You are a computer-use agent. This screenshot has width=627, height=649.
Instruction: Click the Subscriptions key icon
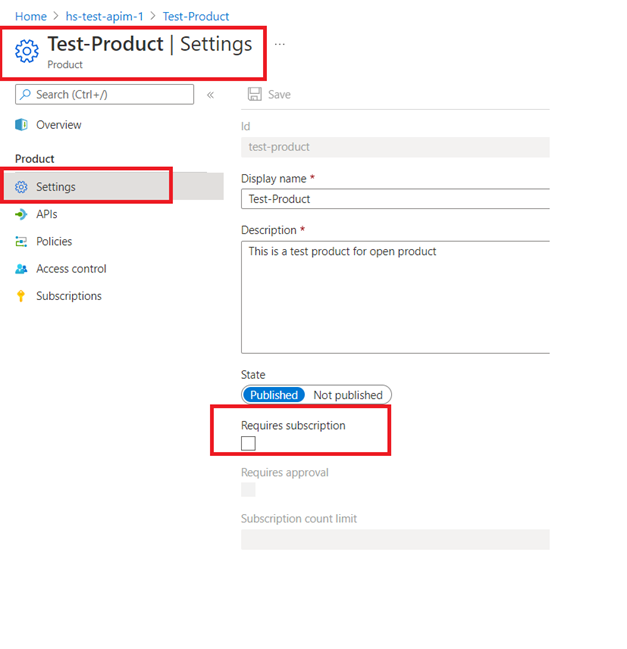(x=21, y=296)
